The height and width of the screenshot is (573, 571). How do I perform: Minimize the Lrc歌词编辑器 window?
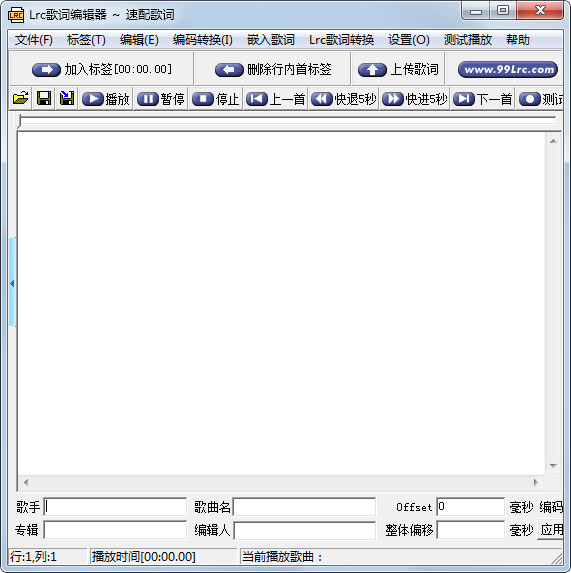tap(476, 11)
